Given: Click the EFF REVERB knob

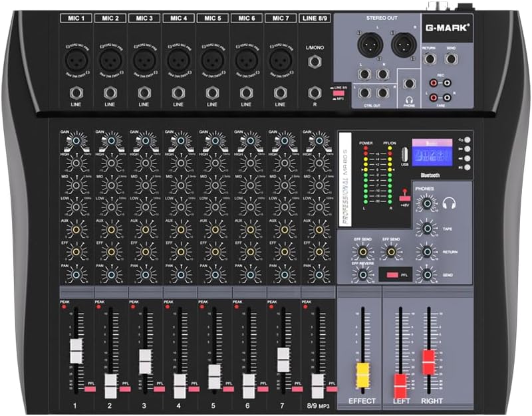Looking at the screenshot, I should 364,274.
